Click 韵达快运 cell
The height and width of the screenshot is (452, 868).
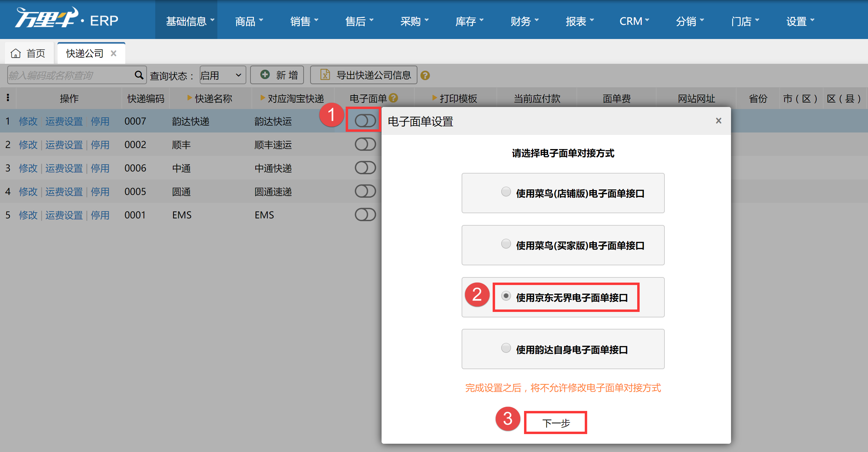pos(273,121)
